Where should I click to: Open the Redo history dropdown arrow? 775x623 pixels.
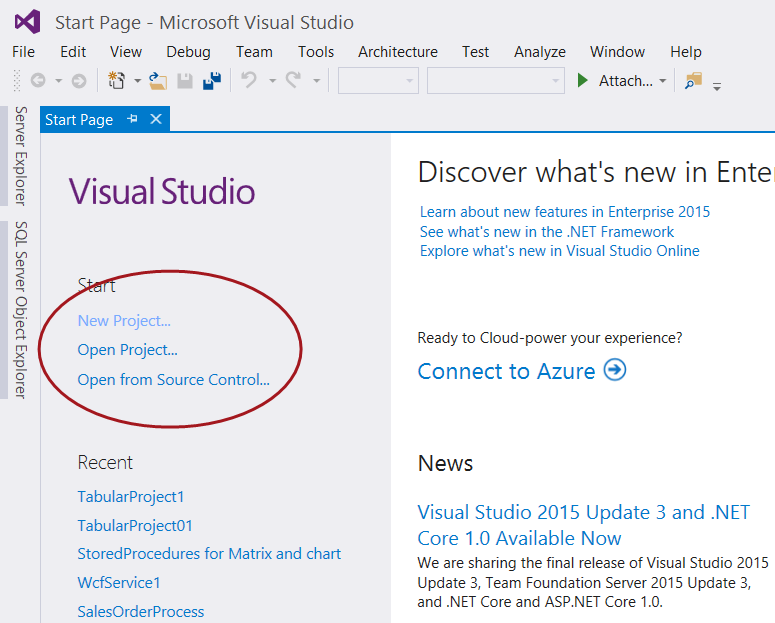click(x=316, y=81)
